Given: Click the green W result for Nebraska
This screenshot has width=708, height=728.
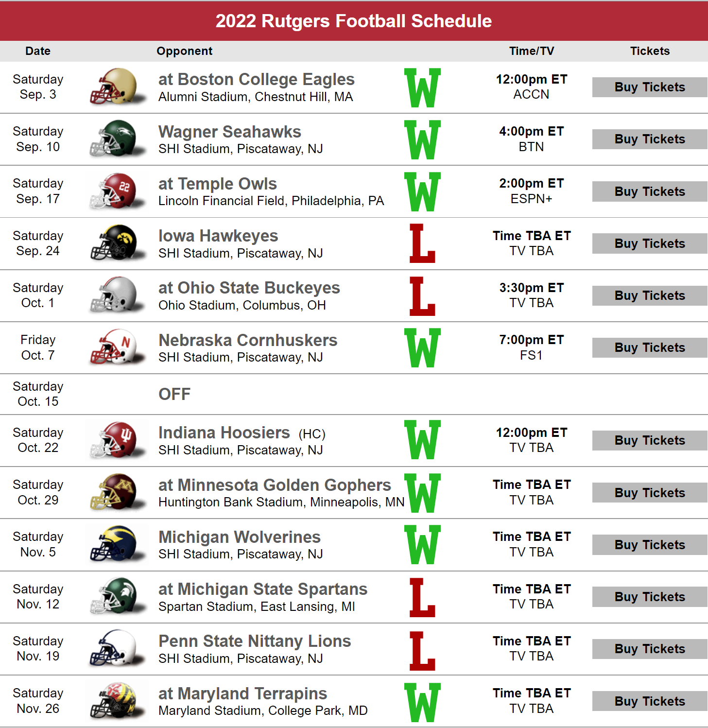Looking at the screenshot, I should pos(422,347).
